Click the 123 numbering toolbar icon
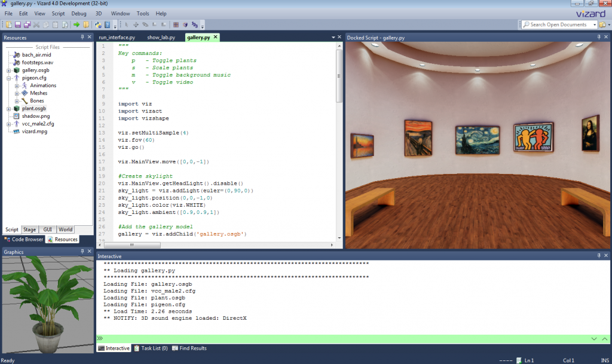Viewport: 612px width, 364px height. [x=194, y=25]
